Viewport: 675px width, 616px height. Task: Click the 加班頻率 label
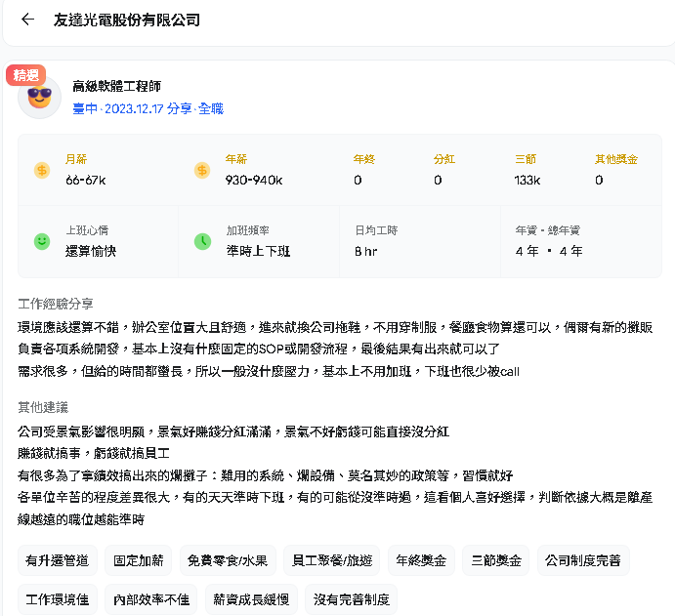pyautogui.click(x=248, y=230)
